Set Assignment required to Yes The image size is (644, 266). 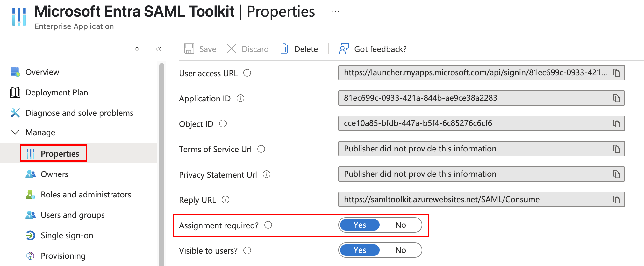360,225
